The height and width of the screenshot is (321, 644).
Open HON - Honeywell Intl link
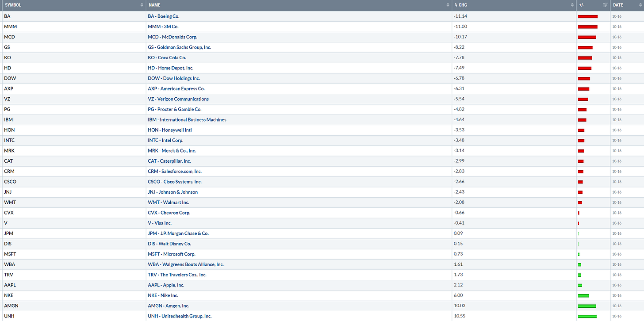[169, 130]
